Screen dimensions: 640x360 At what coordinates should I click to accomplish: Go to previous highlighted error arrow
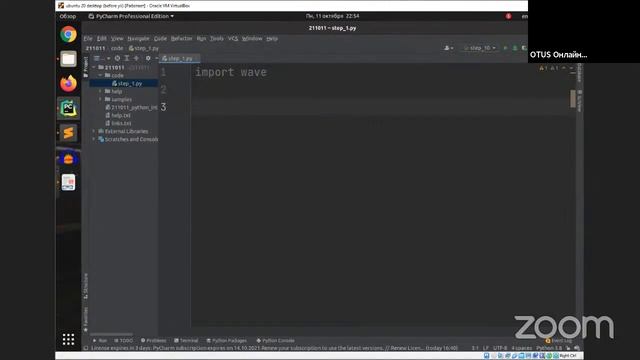point(564,68)
